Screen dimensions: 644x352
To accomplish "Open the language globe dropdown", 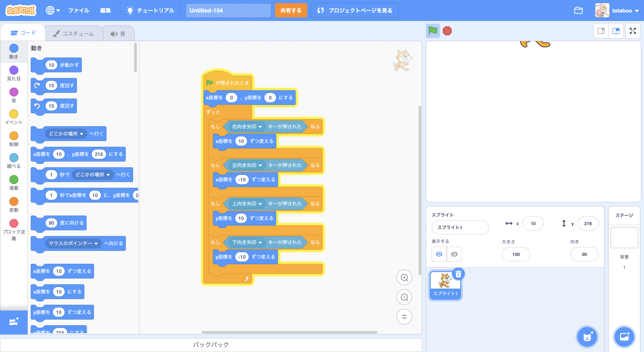I will (53, 10).
